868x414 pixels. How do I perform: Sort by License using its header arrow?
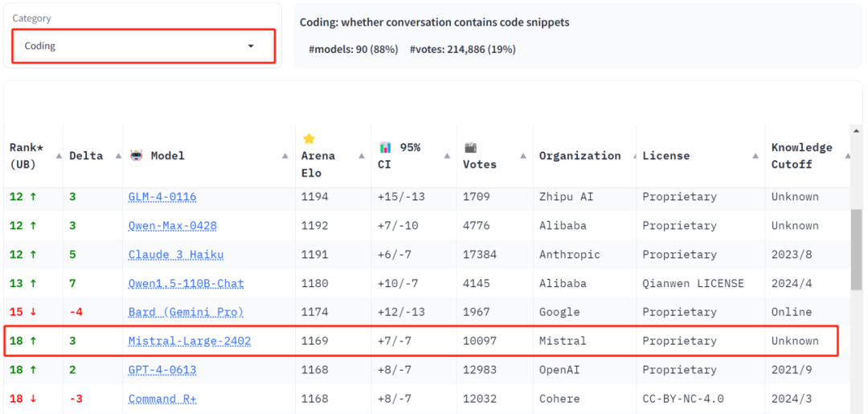click(755, 156)
